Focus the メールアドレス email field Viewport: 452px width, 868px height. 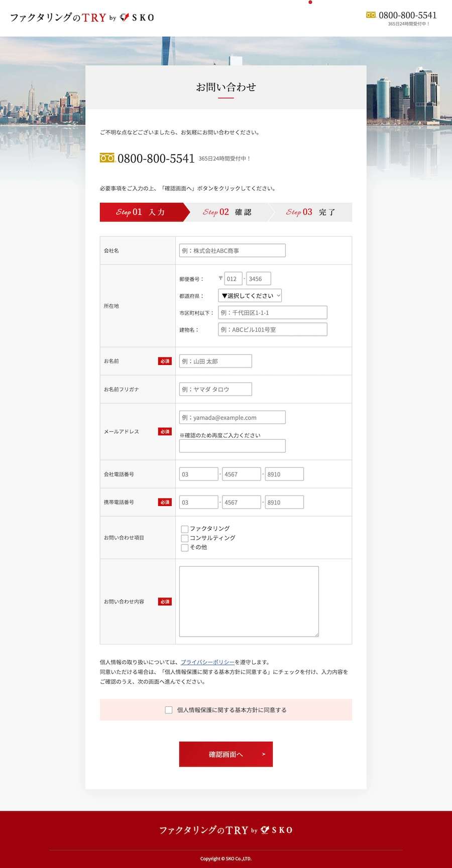pos(233,417)
